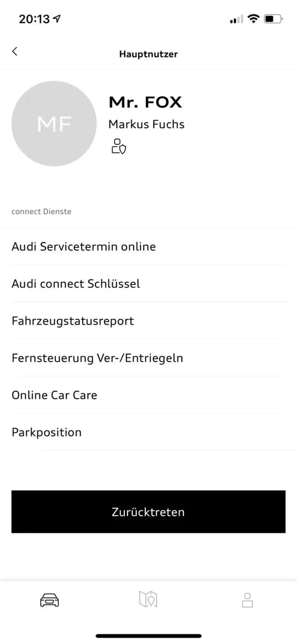
Task: Select Online Car Care entry
Action: [x=148, y=395]
